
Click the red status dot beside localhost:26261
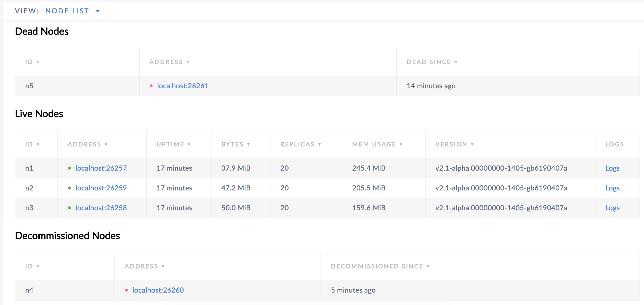coord(151,86)
